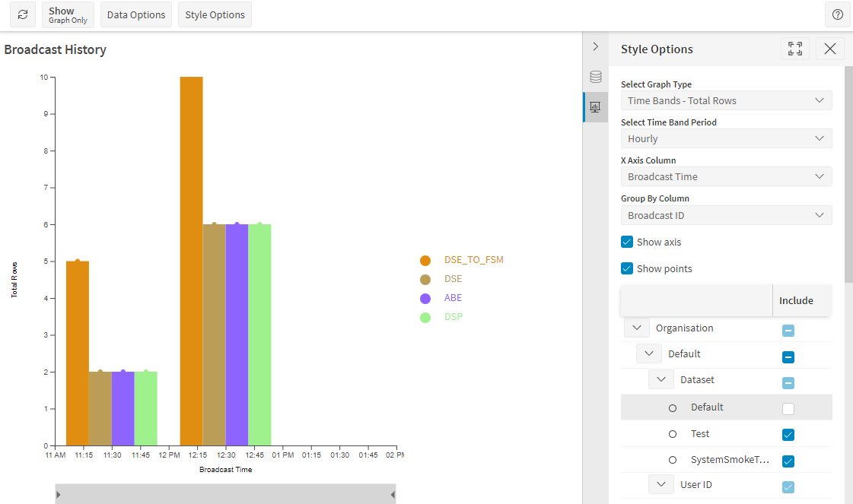Click the DSE_TO_FSM legend color dot
Viewport: 853px width, 504px height.
425,261
